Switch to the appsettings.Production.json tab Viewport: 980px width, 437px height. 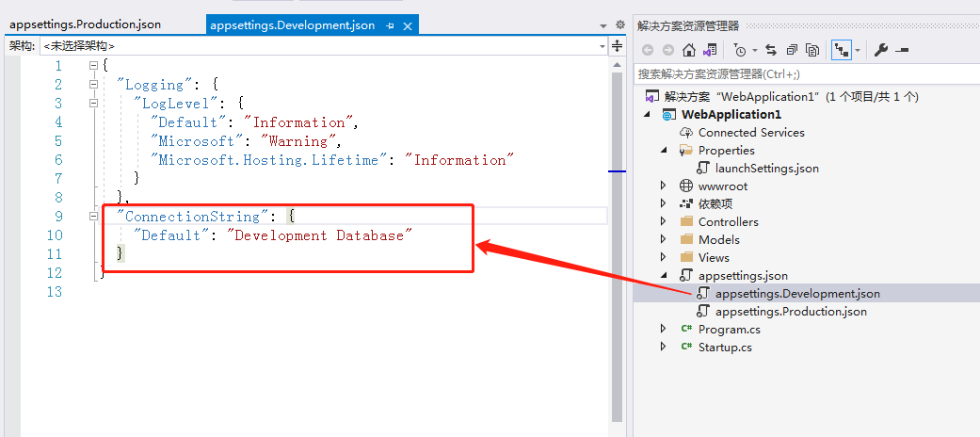pos(86,24)
